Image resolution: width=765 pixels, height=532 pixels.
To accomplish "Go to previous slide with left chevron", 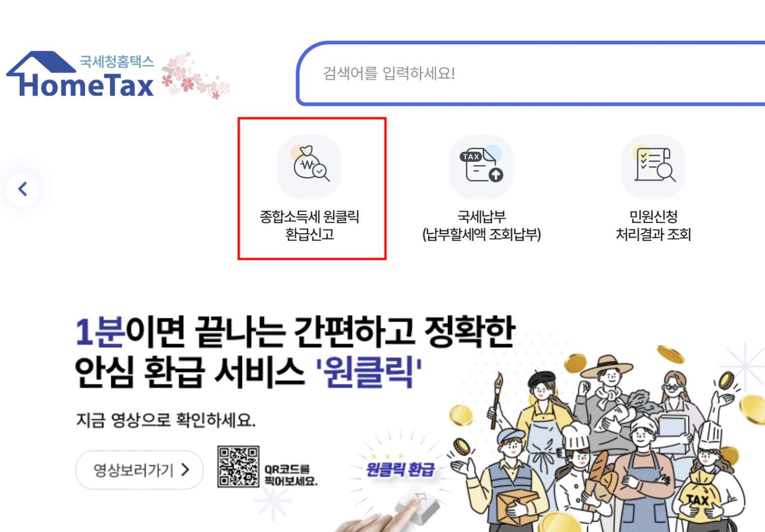I will pyautogui.click(x=22, y=189).
